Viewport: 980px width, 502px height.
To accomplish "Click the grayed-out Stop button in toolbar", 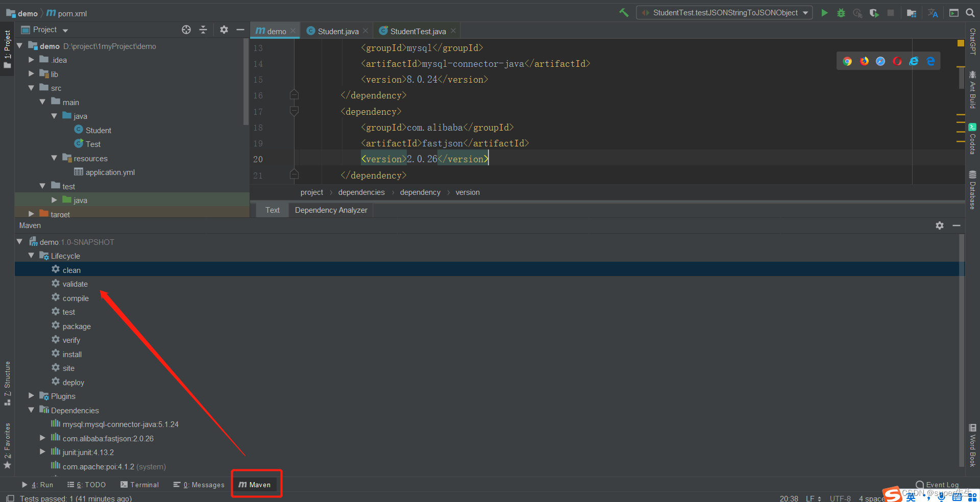I will coord(891,13).
